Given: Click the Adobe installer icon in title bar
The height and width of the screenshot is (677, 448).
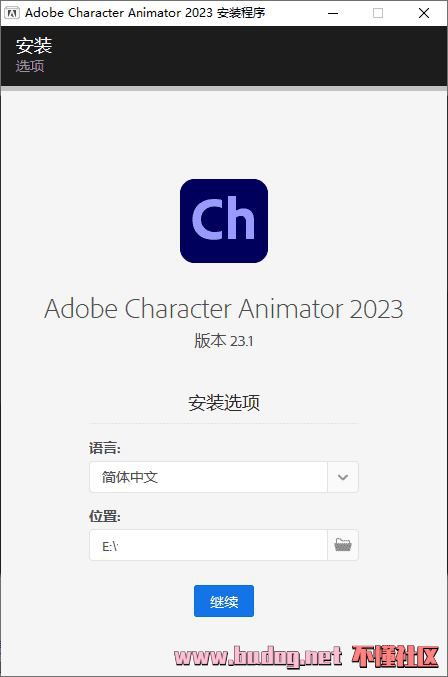Looking at the screenshot, I should tap(12, 13).
